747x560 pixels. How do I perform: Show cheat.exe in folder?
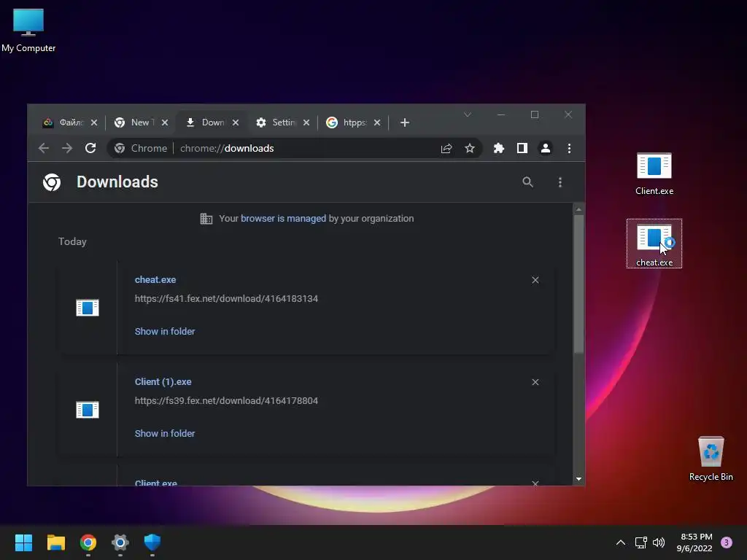pyautogui.click(x=165, y=332)
